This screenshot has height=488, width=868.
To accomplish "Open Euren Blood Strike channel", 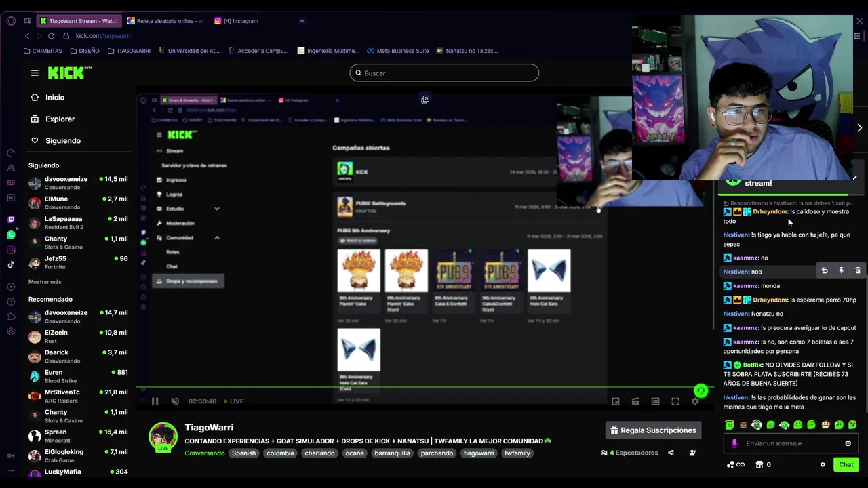I will pyautogui.click(x=78, y=376).
